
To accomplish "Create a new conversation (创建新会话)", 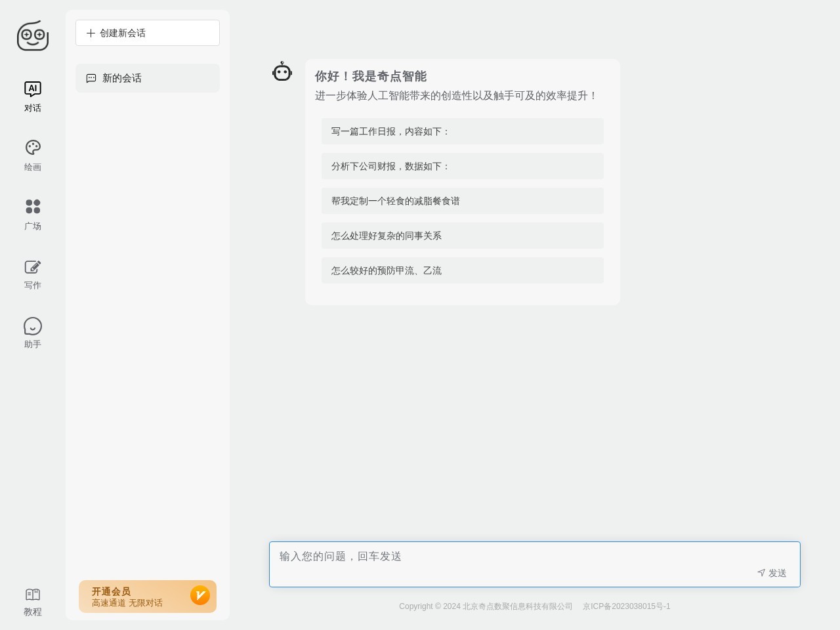I will (148, 33).
